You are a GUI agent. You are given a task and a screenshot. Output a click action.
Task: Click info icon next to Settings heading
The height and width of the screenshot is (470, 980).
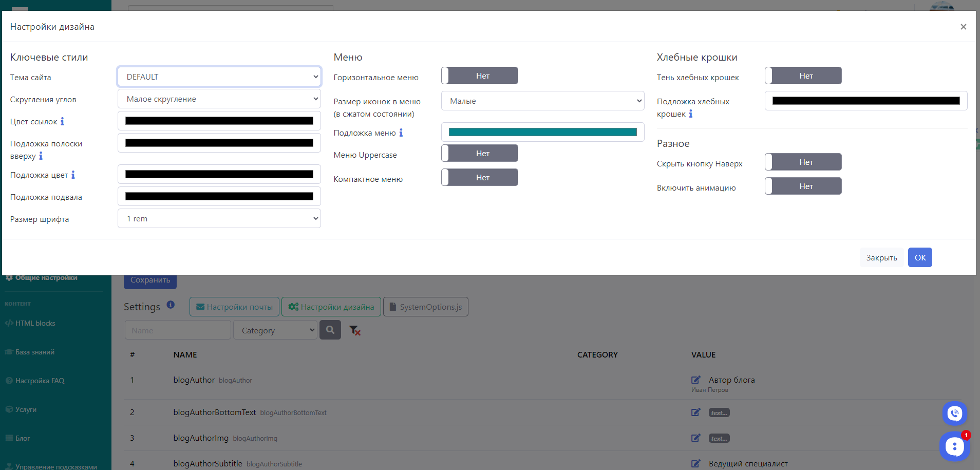[x=171, y=305]
